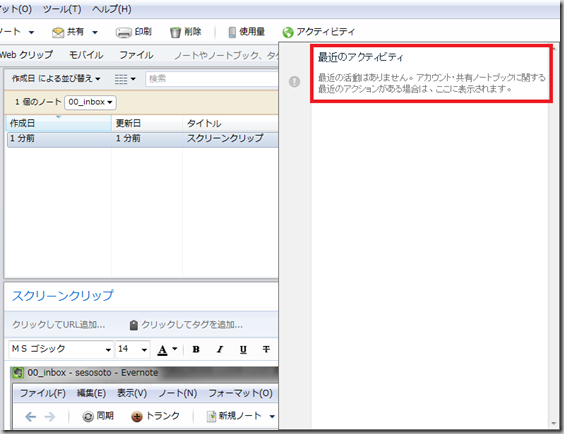The width and height of the screenshot is (564, 434).
Task: Click the 検索 search field
Action: pos(212,79)
